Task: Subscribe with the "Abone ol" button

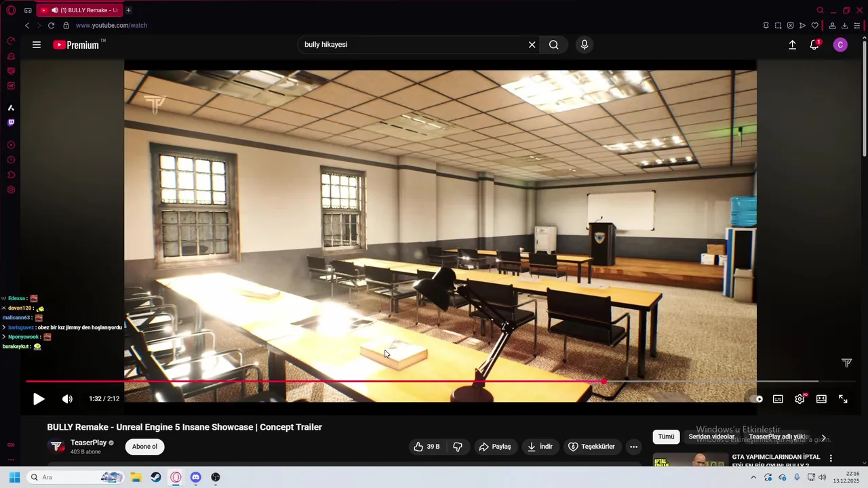Action: (x=144, y=447)
